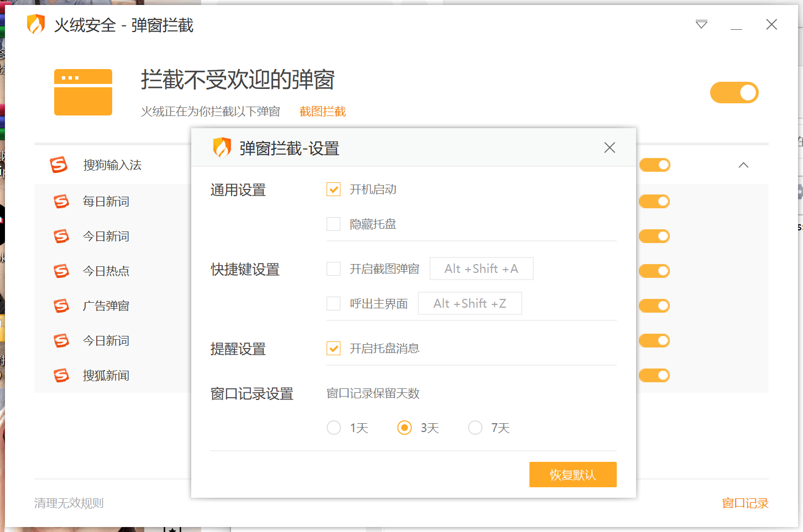
Task: Enable the 开启截图弹窗 checkbox
Action: pyautogui.click(x=334, y=269)
